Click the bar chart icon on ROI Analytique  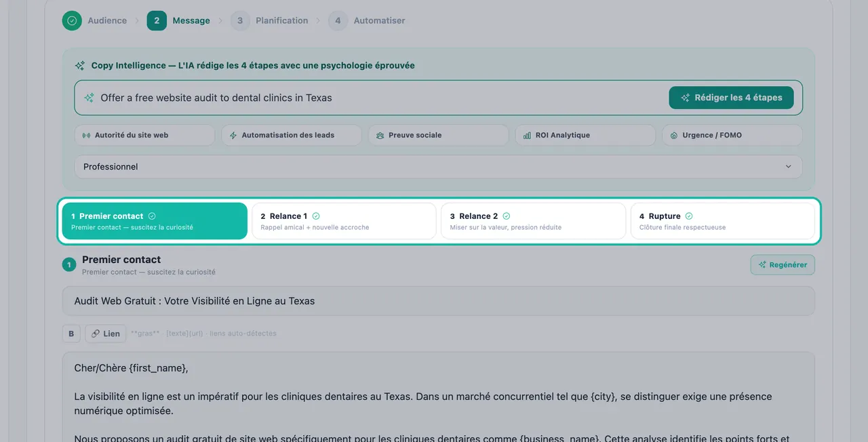point(527,135)
